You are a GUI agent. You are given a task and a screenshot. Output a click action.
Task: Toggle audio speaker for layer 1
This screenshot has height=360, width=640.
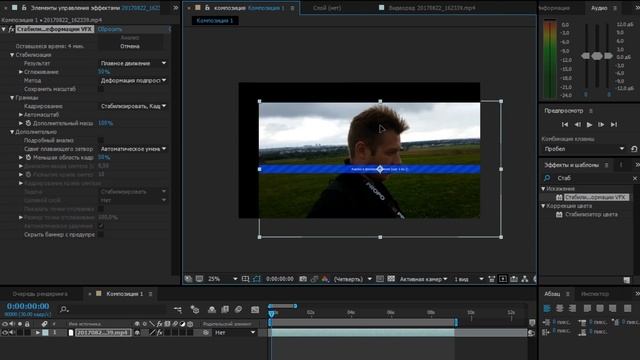pos(11,333)
